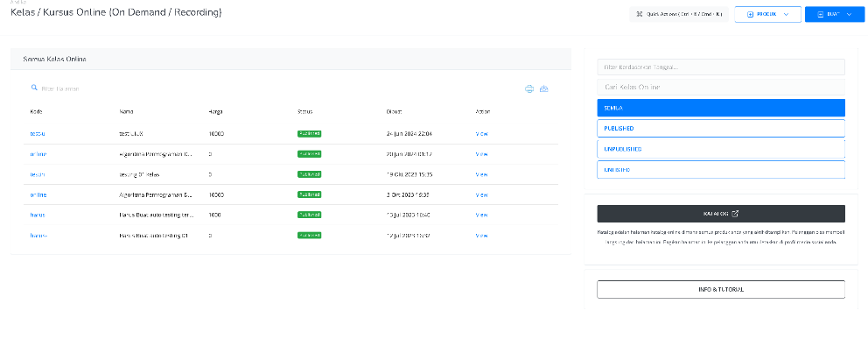Click the Dibuat column header
Screen dimensions: 868x339
tap(394, 112)
